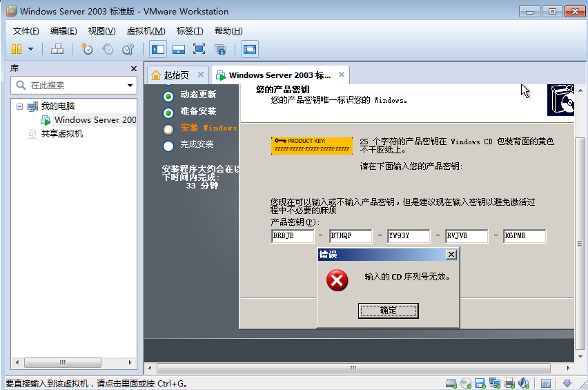Open the 视图(V) menu
Screen dimensions: 588x390
(x=102, y=31)
